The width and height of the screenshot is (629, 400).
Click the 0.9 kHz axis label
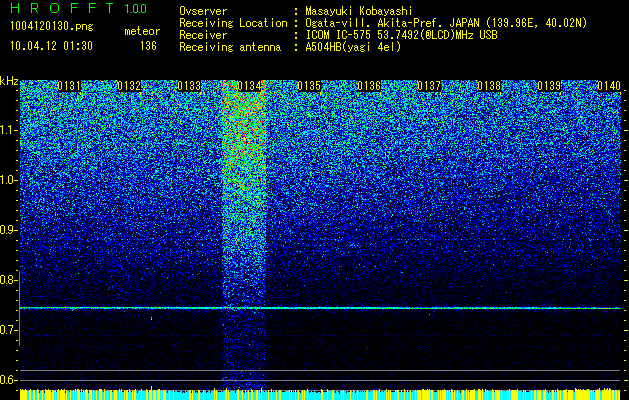(x=8, y=230)
